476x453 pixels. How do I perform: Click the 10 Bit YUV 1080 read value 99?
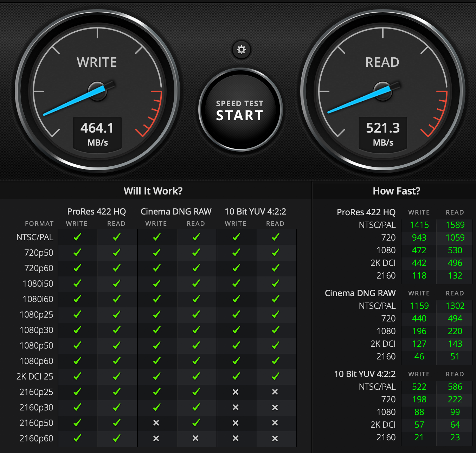click(x=455, y=412)
